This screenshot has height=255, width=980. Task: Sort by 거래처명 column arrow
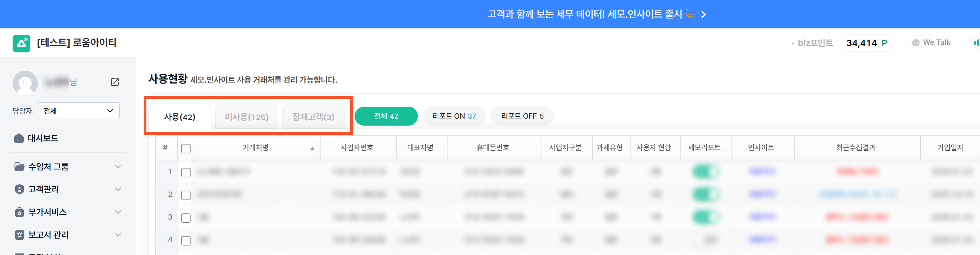point(312,148)
